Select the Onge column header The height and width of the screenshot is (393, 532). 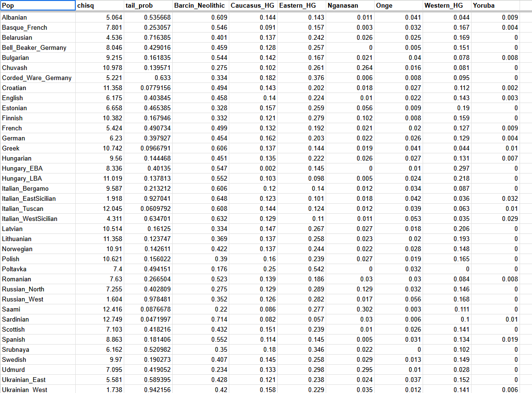pos(399,5)
